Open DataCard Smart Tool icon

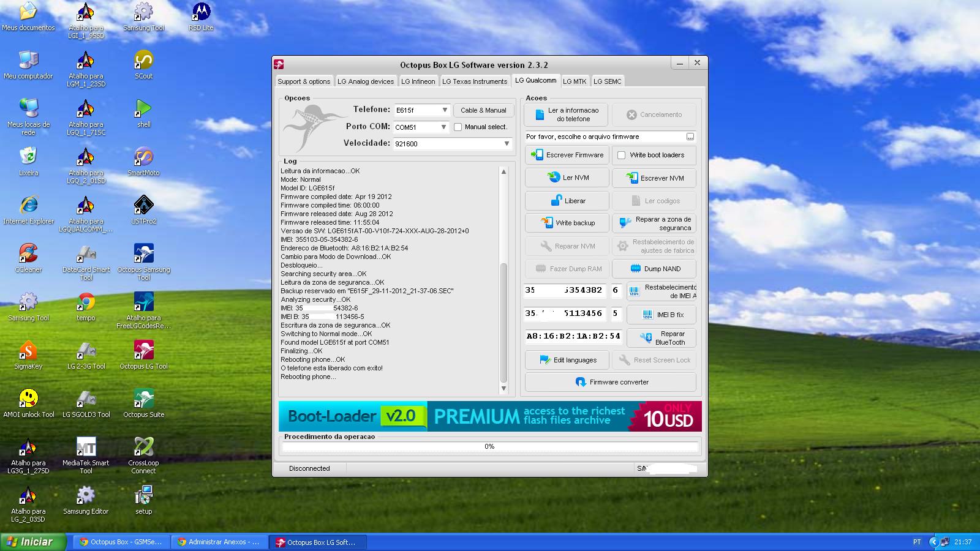coord(86,261)
